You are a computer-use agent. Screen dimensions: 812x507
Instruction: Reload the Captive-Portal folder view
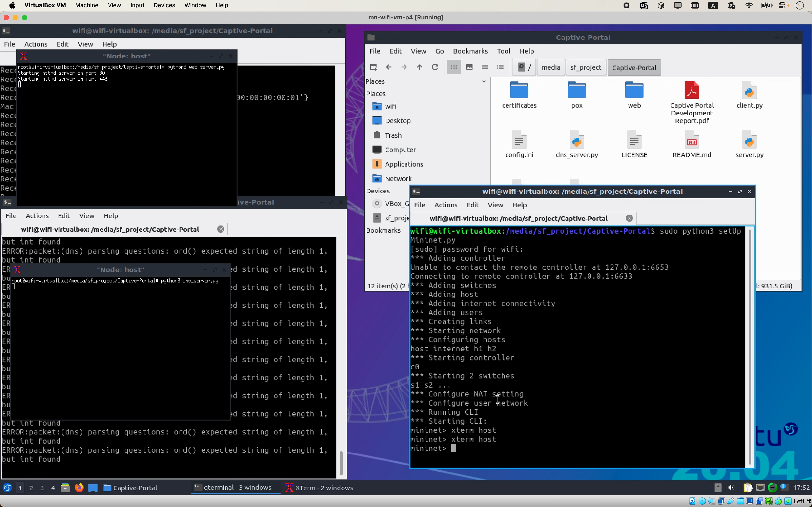click(435, 67)
